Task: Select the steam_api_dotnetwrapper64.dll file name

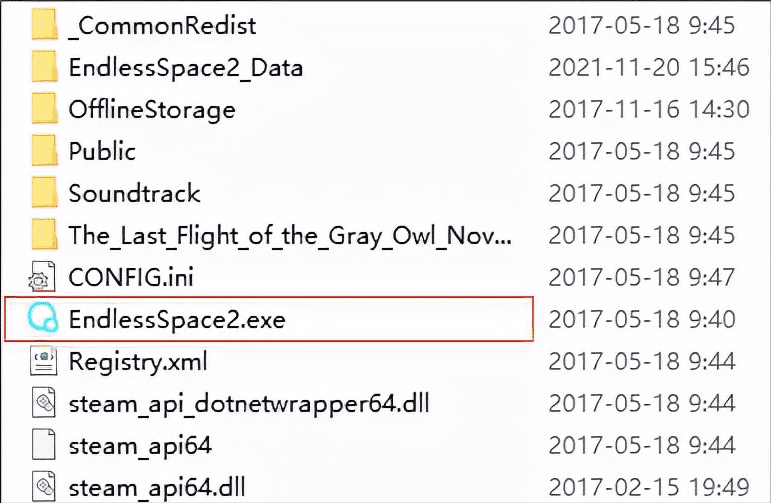Action: 249,404
